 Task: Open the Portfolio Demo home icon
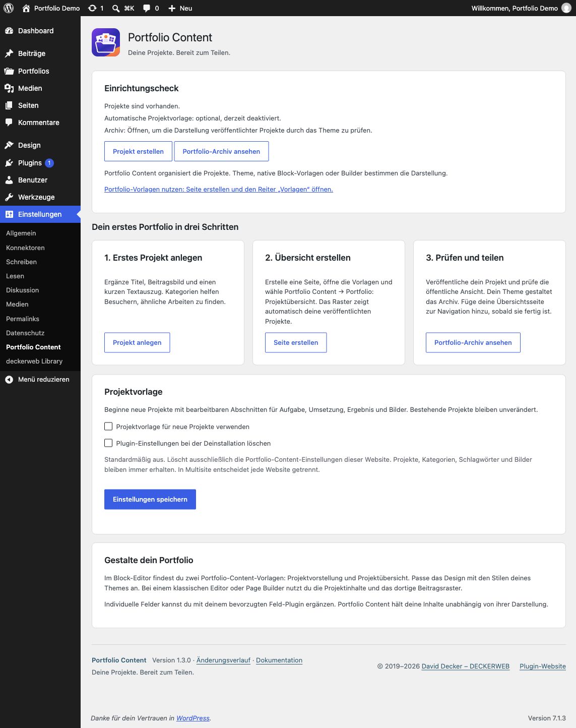(x=26, y=8)
